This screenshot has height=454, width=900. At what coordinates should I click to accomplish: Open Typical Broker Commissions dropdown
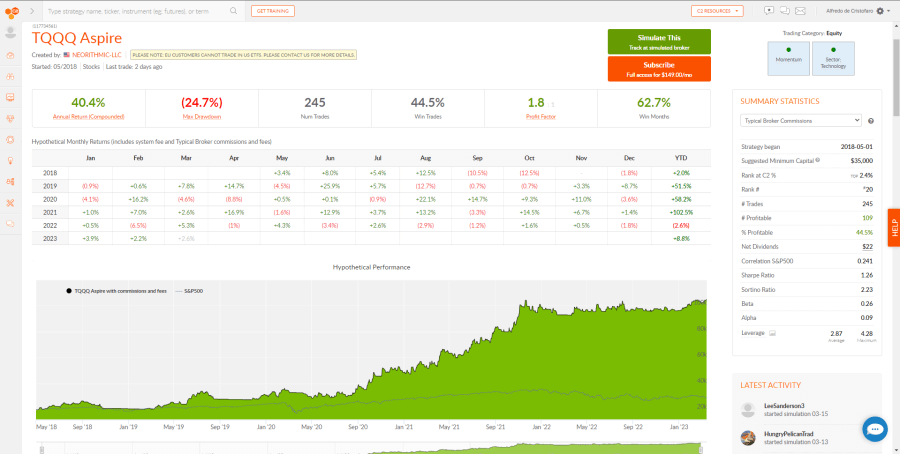pos(801,121)
